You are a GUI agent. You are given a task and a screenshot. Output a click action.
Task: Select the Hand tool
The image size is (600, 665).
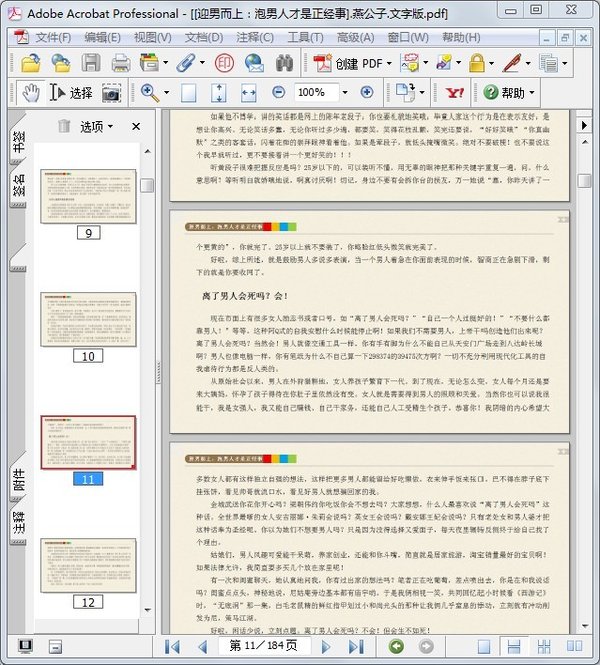point(31,92)
